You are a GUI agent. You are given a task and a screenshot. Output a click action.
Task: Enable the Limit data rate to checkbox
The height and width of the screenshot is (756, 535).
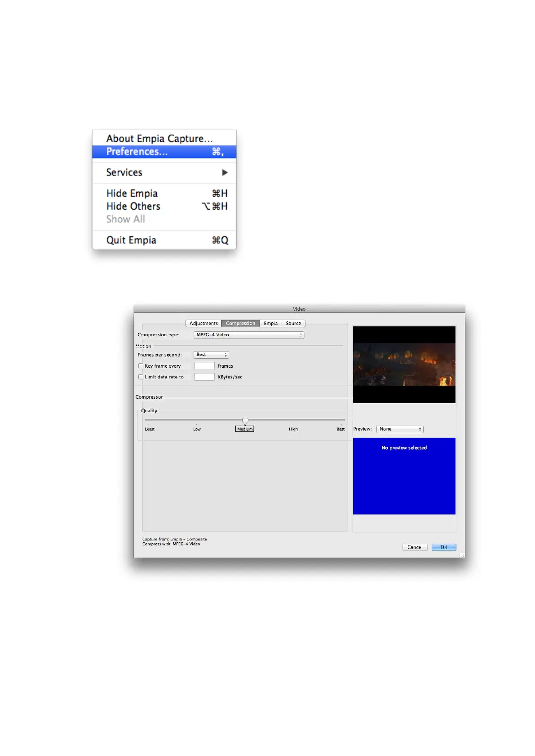pyautogui.click(x=141, y=377)
